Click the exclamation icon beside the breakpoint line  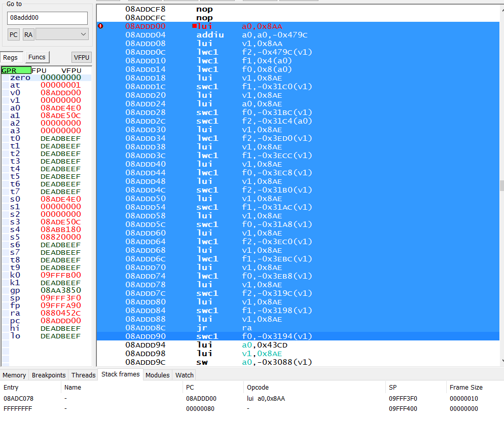pyautogui.click(x=100, y=26)
